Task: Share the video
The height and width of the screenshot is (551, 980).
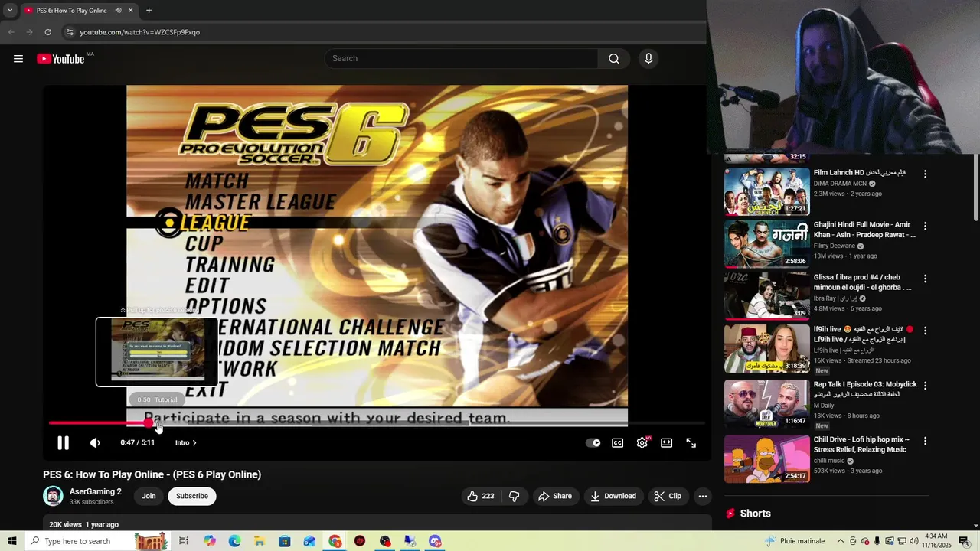Action: [555, 496]
